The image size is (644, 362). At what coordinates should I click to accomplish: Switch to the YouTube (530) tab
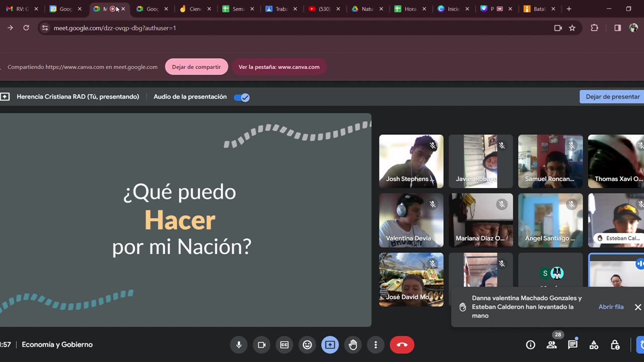coord(325,9)
